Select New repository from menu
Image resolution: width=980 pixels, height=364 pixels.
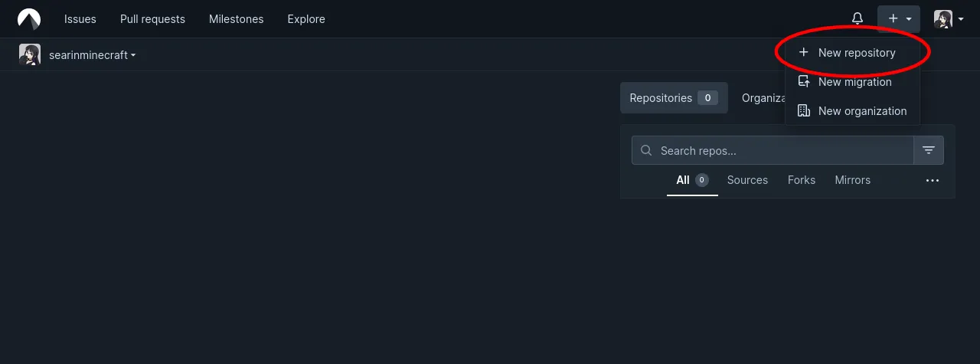856,53
